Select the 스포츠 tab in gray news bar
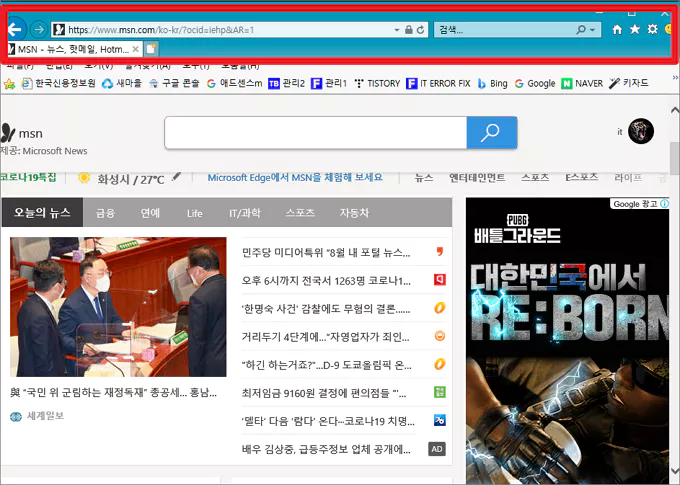This screenshot has width=680, height=485. pos(300,213)
